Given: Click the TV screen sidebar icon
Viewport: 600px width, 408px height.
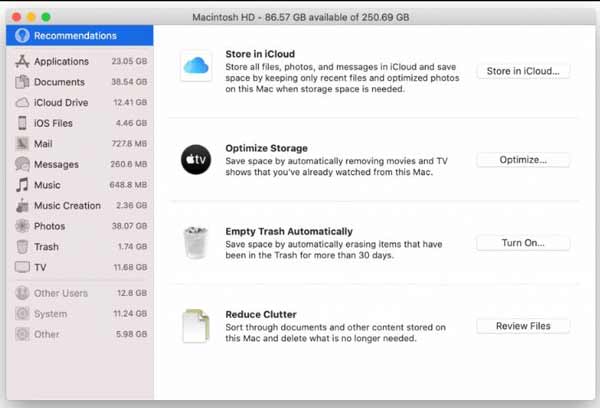Looking at the screenshot, I should point(22,267).
